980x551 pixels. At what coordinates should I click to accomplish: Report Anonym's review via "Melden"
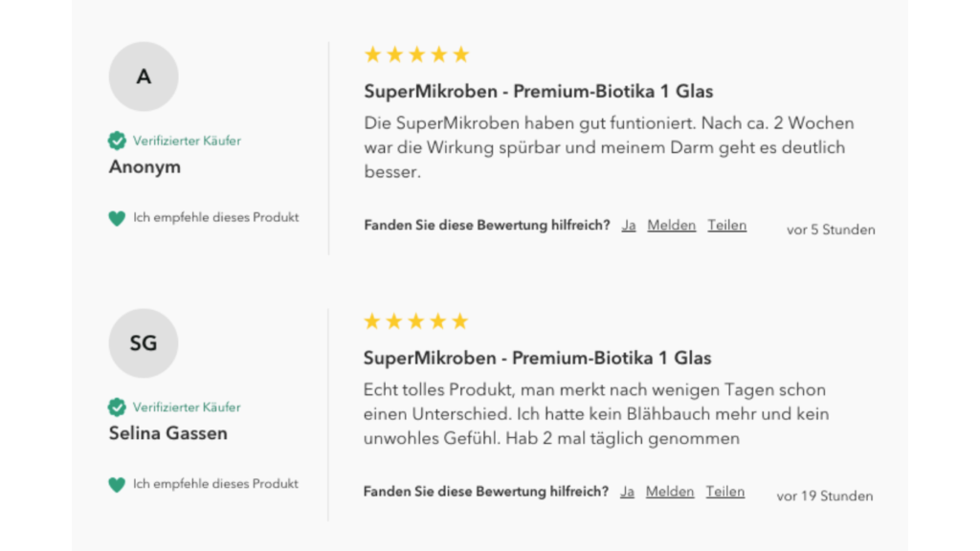(x=671, y=226)
